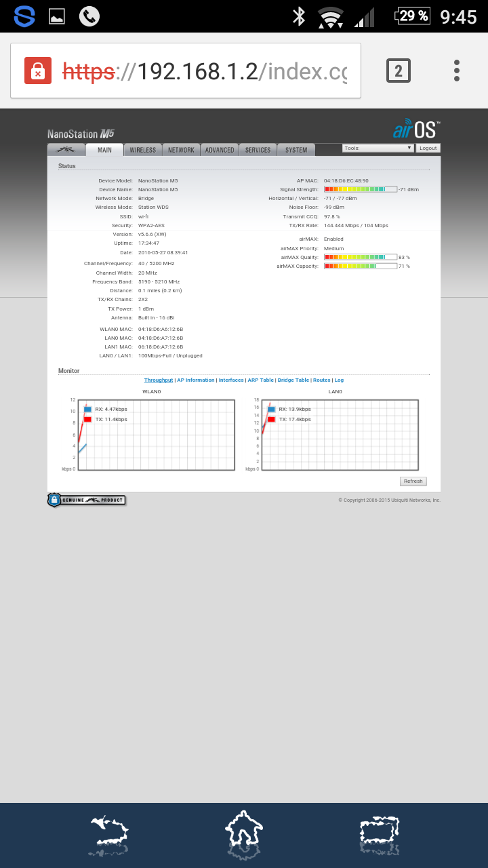The width and height of the screenshot is (488, 868).
Task: Click the Uptime value 17:34:47
Action: [x=149, y=243]
